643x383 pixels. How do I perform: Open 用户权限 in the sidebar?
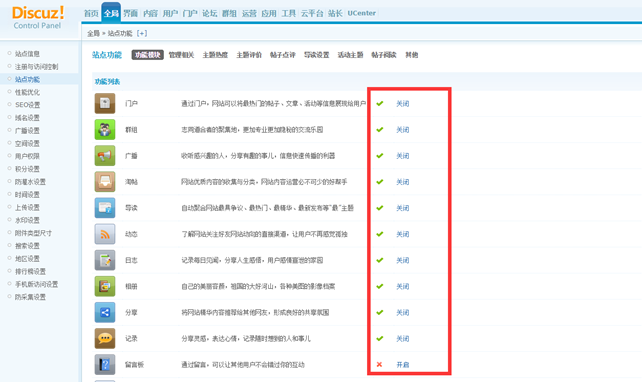tap(27, 156)
